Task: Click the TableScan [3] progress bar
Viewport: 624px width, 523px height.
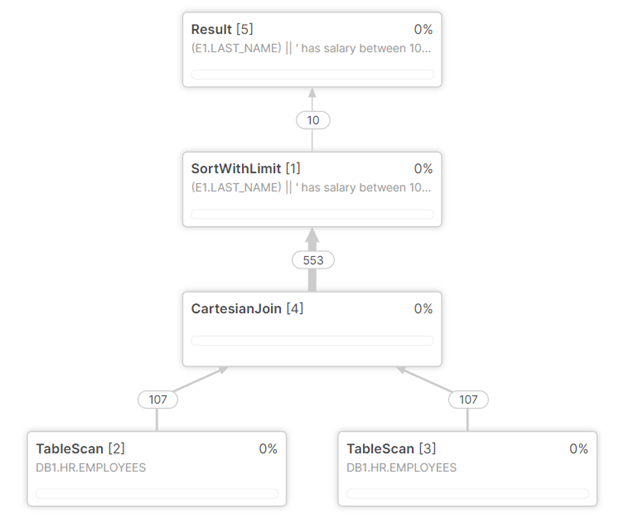Action: [468, 494]
